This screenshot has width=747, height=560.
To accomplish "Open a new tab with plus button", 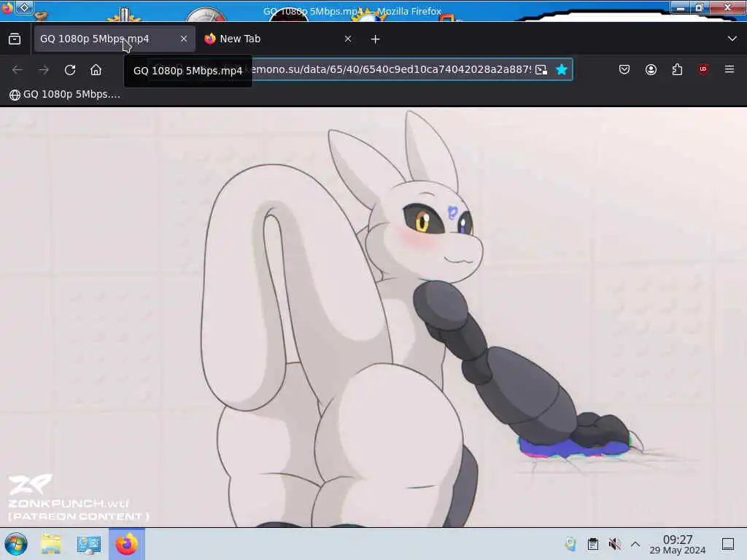I will coord(376,39).
